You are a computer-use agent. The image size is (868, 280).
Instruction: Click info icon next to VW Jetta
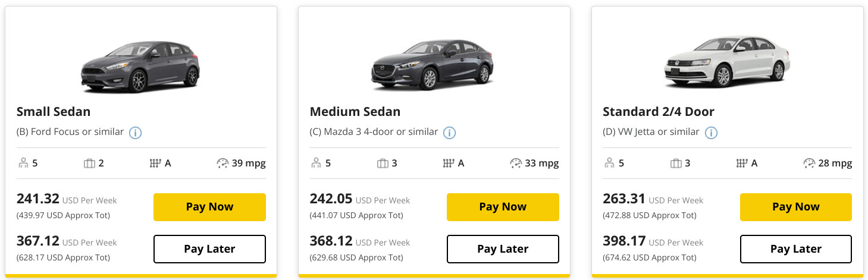coord(711,133)
